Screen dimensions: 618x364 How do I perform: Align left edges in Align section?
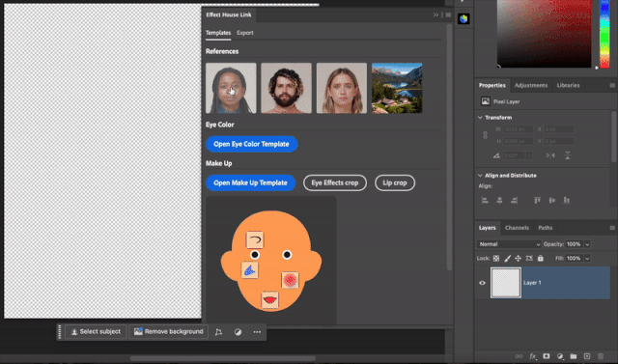[485, 200]
